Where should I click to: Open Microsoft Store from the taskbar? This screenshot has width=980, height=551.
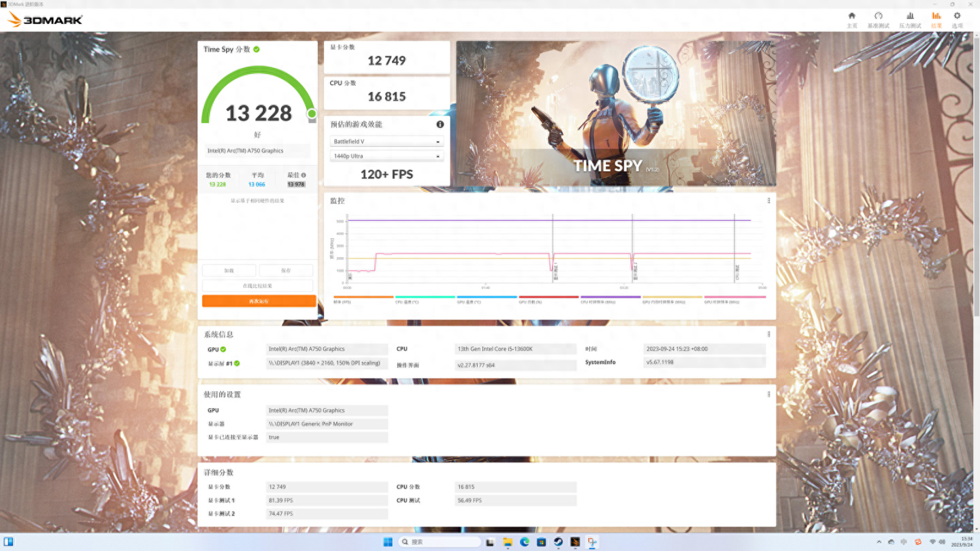pyautogui.click(x=541, y=542)
